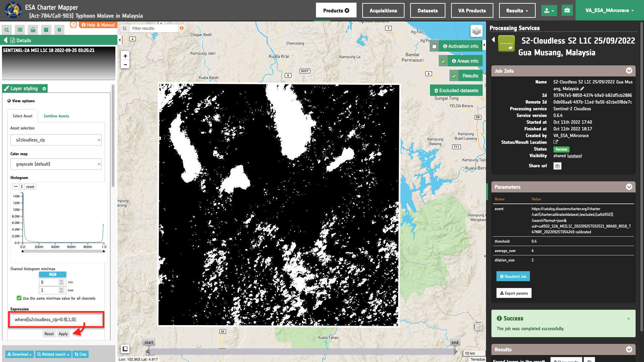Collapse the Layer styling section
The height and width of the screenshot is (362, 644).
click(x=44, y=88)
